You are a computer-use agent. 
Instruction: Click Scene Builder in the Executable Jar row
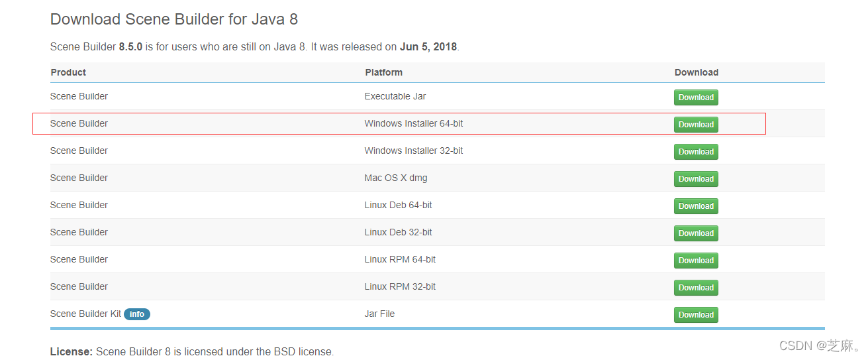tap(79, 96)
